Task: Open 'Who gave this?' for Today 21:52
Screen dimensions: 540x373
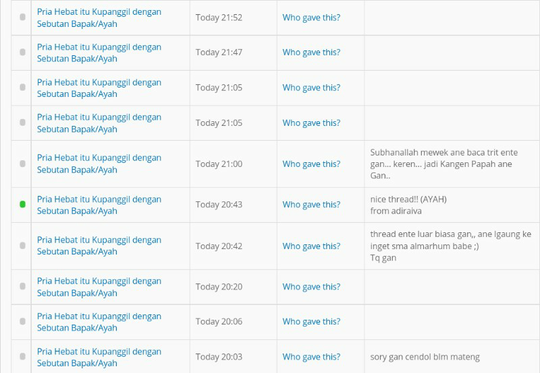Action: point(311,18)
